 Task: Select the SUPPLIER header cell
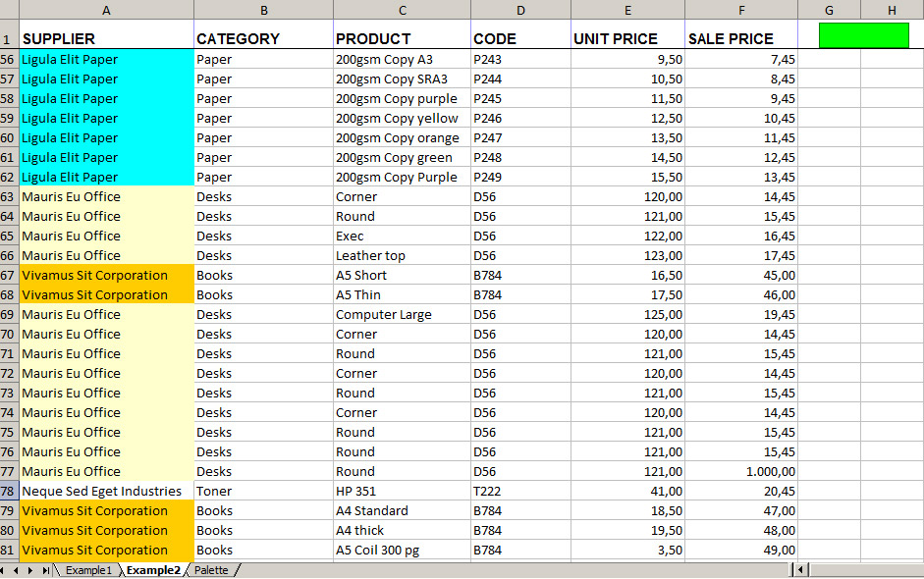pyautogui.click(x=106, y=37)
